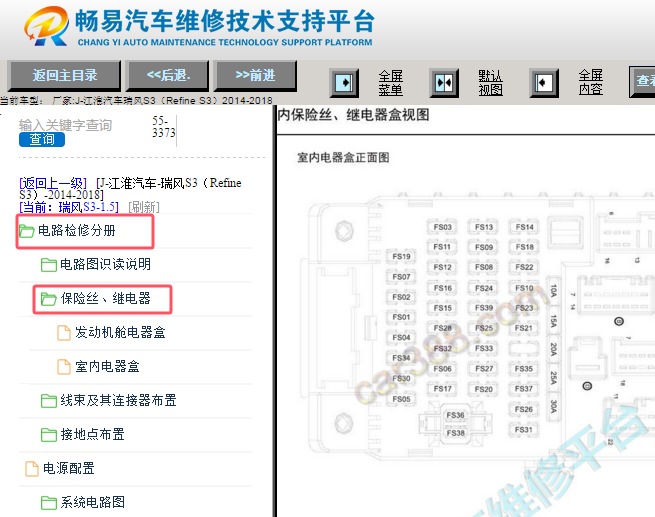The width and height of the screenshot is (655, 517).
Task: Go back with the <<后退 button
Action: click(168, 76)
